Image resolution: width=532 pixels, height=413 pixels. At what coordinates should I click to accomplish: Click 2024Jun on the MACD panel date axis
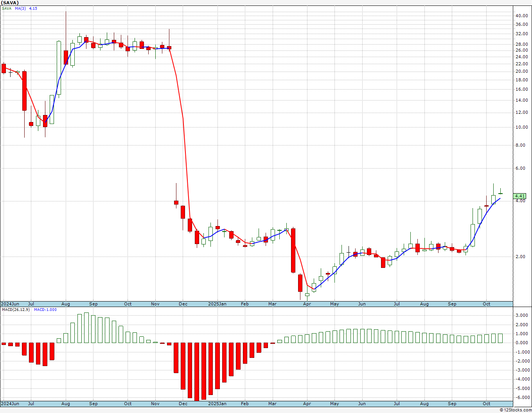click(10, 404)
